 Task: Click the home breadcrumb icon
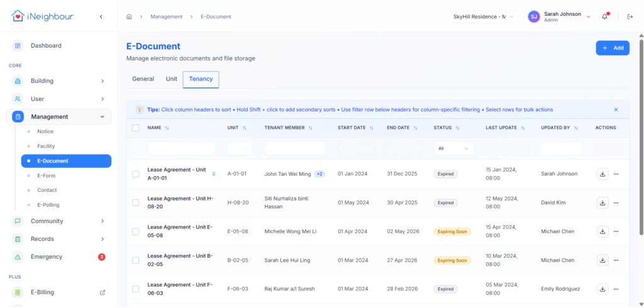click(x=129, y=17)
